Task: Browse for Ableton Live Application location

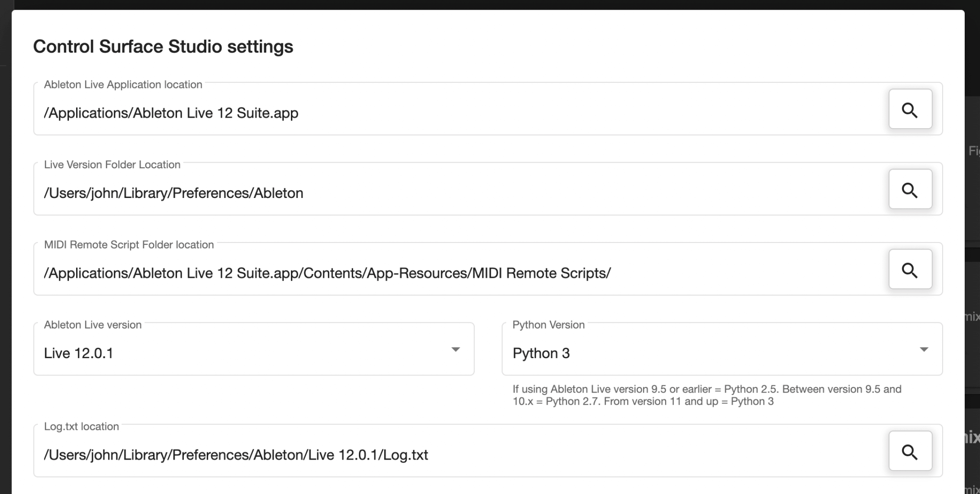Action: point(910,109)
